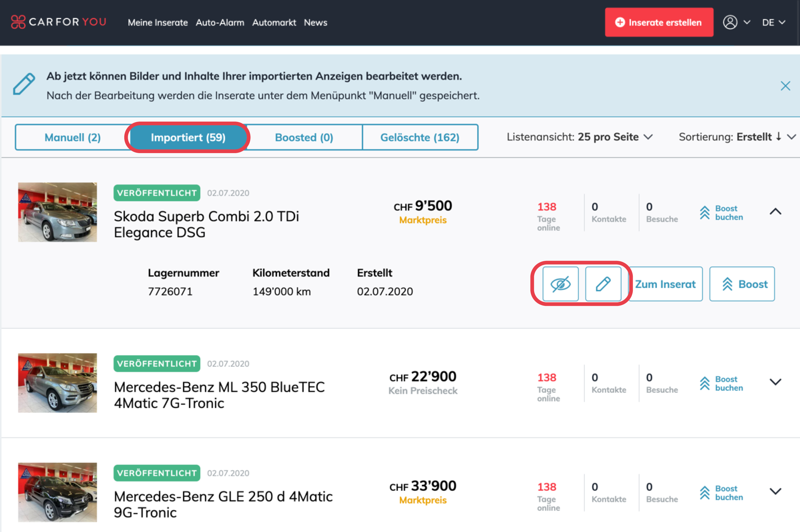
Task: Switch to the Boosted (0) tab
Action: click(304, 137)
